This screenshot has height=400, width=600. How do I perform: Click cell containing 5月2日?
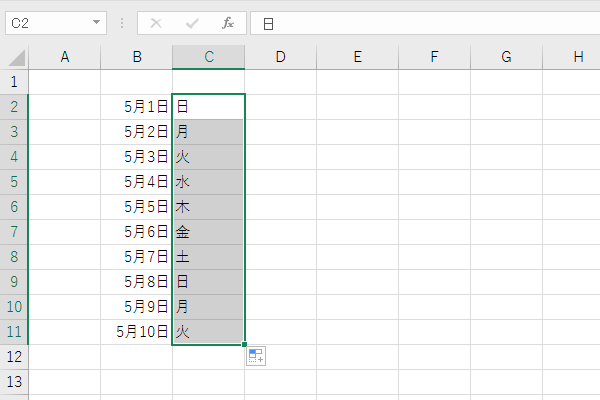pyautogui.click(x=137, y=132)
